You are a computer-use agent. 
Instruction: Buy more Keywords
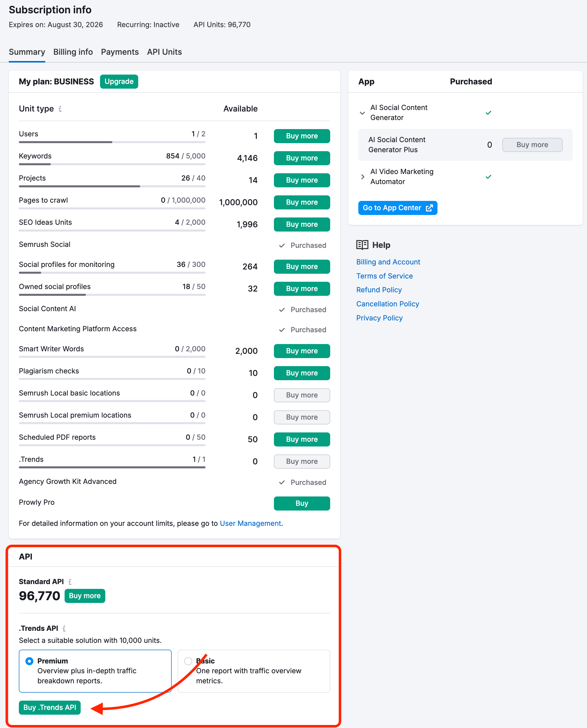302,158
